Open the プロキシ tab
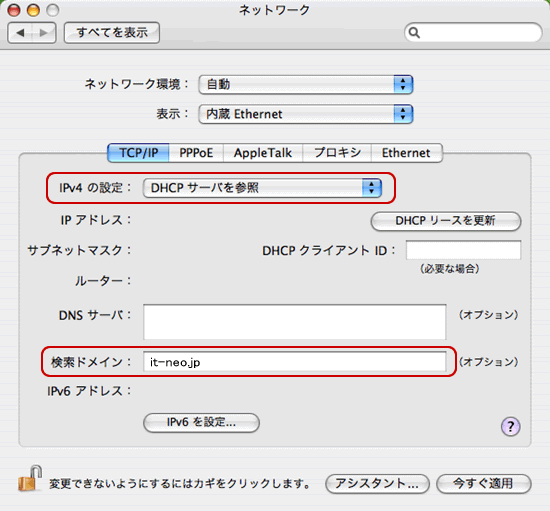The height and width of the screenshot is (511, 550). pos(337,153)
